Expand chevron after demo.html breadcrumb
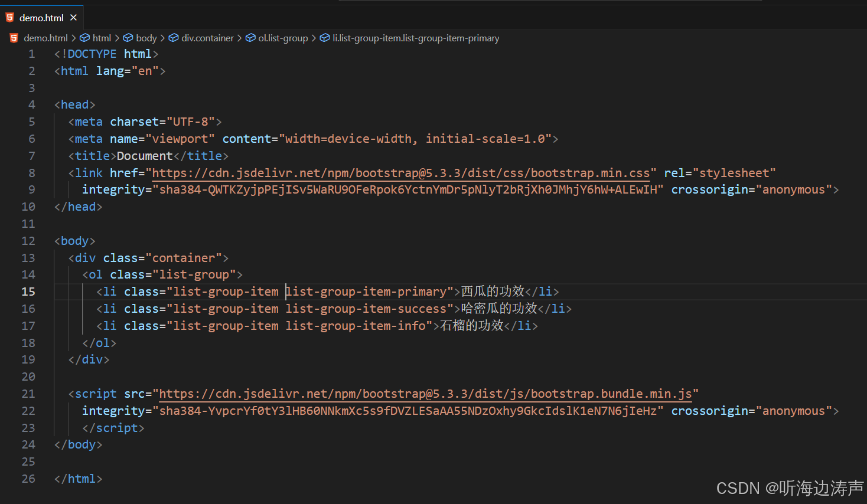The image size is (867, 504). pyautogui.click(x=74, y=38)
